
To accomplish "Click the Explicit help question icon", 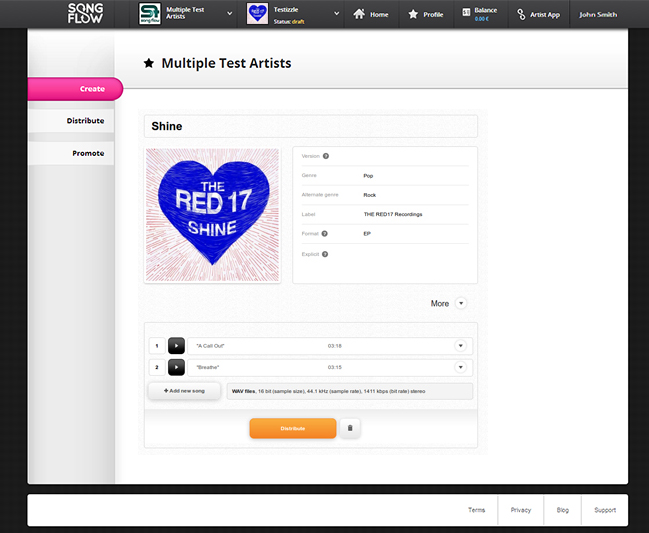I will coord(325,254).
